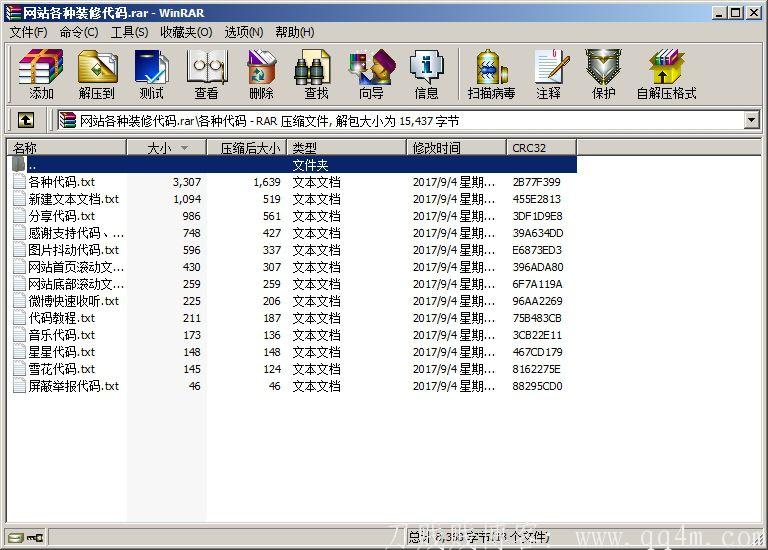
Task: Open the 工具(S) menu
Action: (x=129, y=32)
